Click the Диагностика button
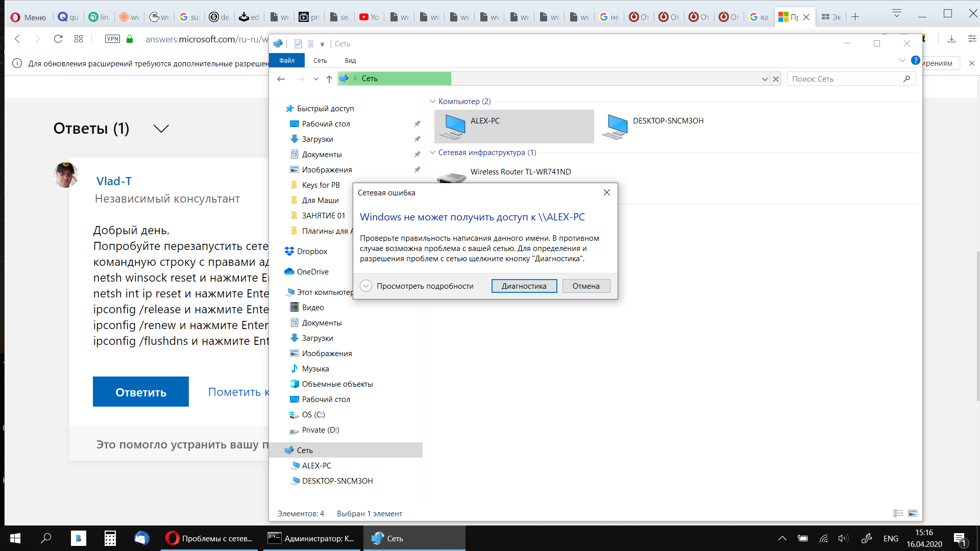 tap(524, 286)
